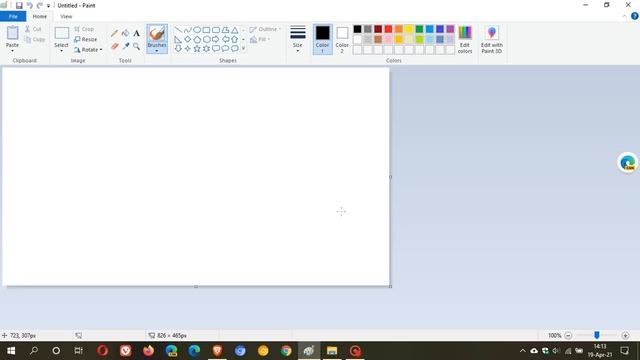This screenshot has width=640, height=360.
Task: Select the Brushes tool icon
Action: point(157,33)
